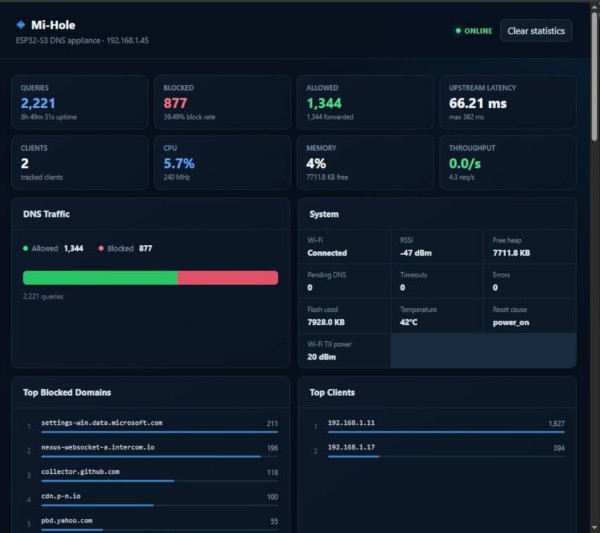The height and width of the screenshot is (533, 600).
Task: Select client 192.168.1.17 row
Action: coord(439,450)
